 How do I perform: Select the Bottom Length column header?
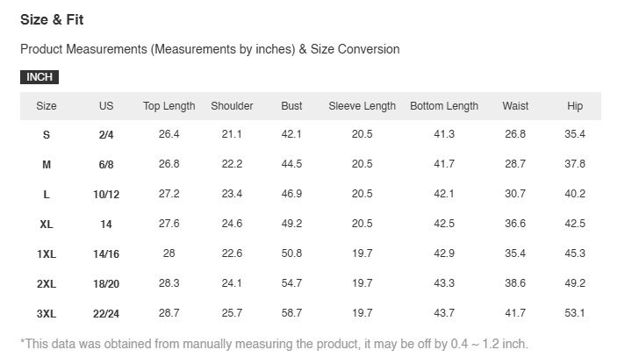point(444,106)
